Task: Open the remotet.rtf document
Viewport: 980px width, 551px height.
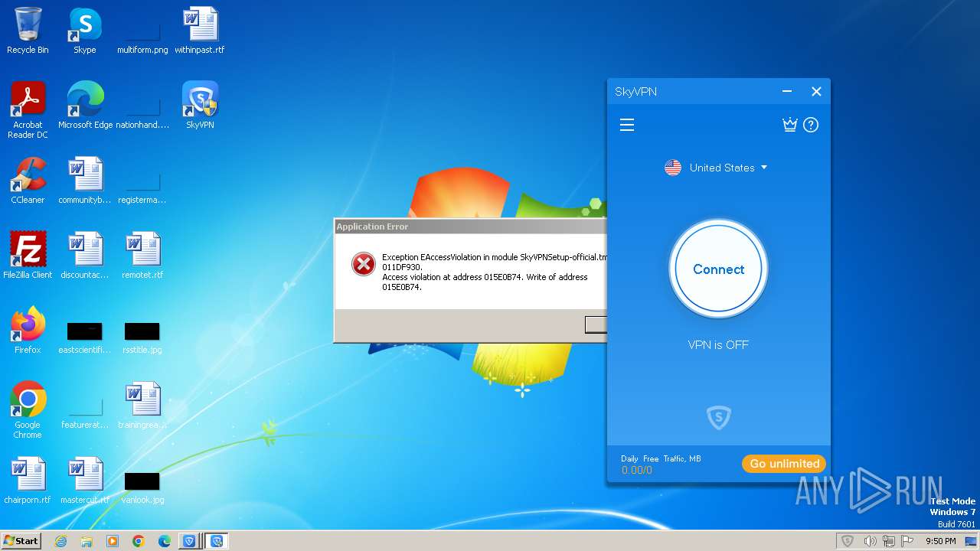Action: (x=142, y=256)
